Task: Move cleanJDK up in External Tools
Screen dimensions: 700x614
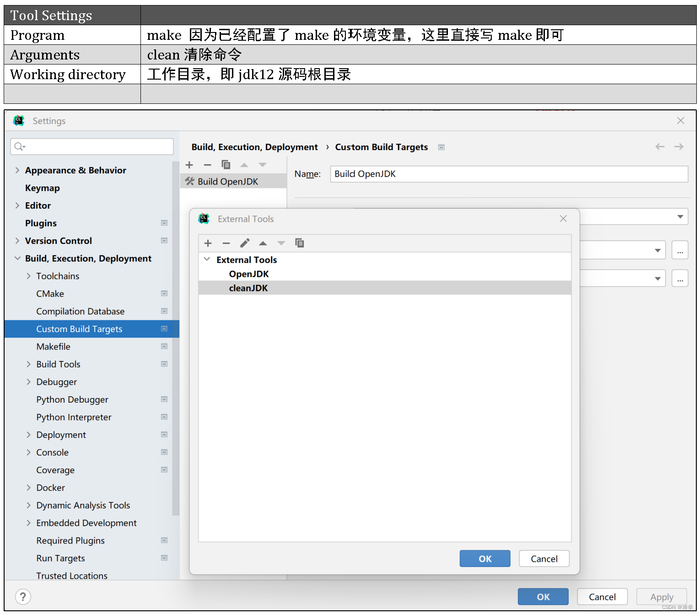Action: [263, 243]
